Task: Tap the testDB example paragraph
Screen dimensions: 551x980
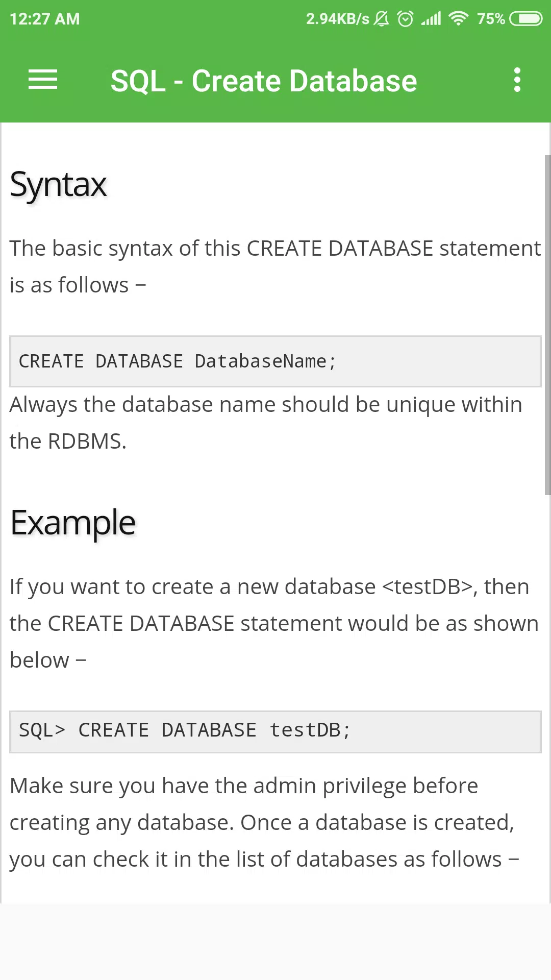Action: pos(274,623)
